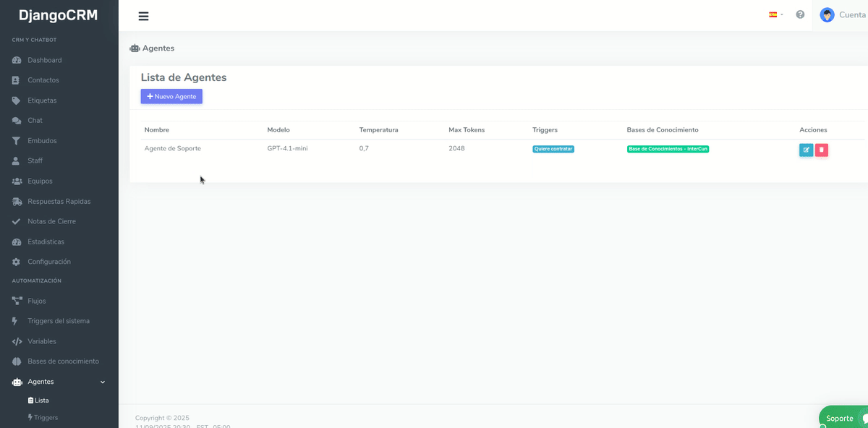Collapse the Agentes submenu chevron
The image size is (868, 428).
pos(102,382)
